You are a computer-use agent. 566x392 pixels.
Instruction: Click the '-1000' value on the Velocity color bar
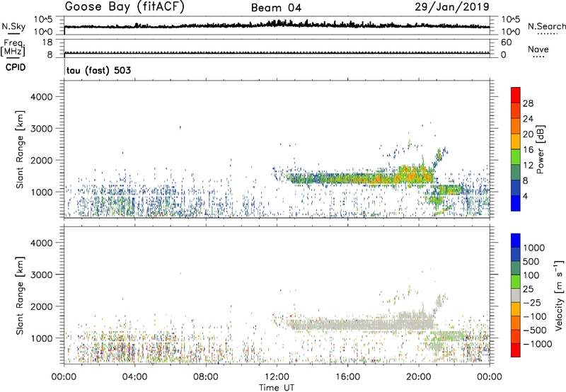click(x=537, y=344)
